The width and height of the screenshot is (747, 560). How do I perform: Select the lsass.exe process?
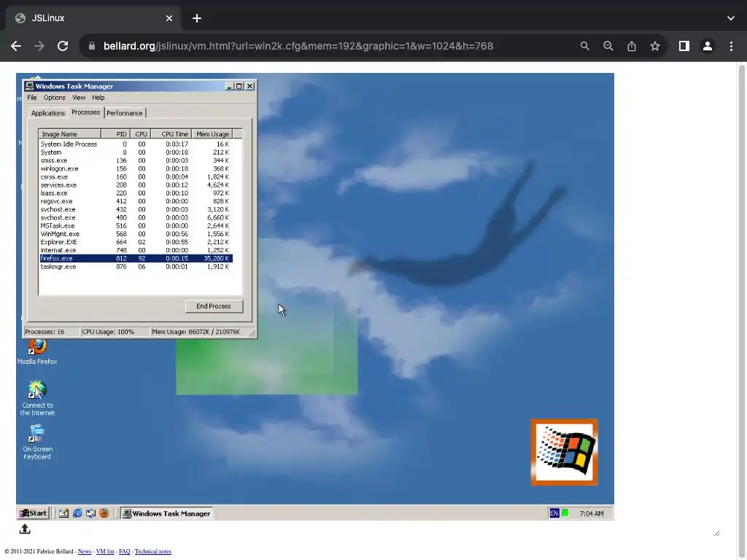pos(136,192)
